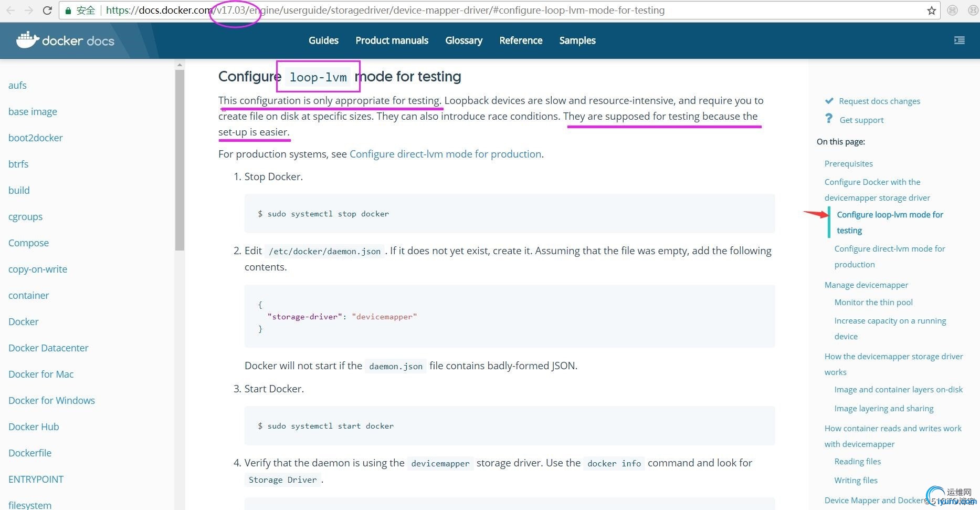Image resolution: width=980 pixels, height=510 pixels.
Task: Click the browser address bar URL
Action: coord(385,11)
